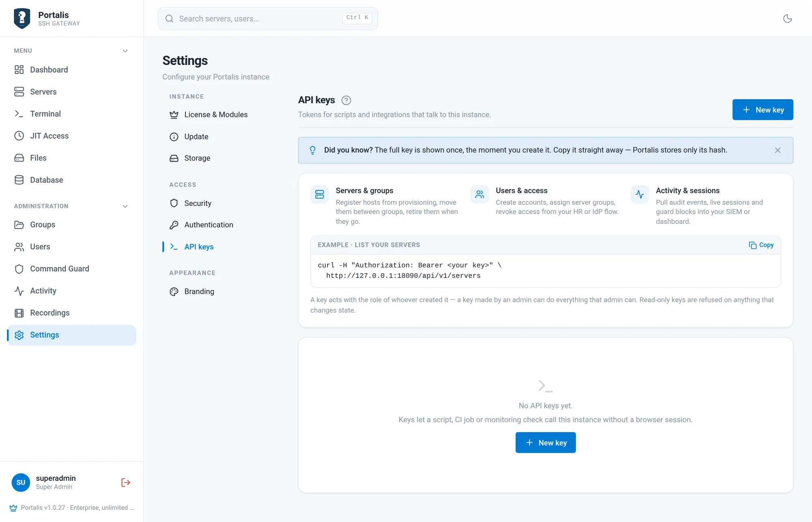Screen dimensions: 812x522
Task: Dismiss the Did you know banner
Action: pos(777,150)
